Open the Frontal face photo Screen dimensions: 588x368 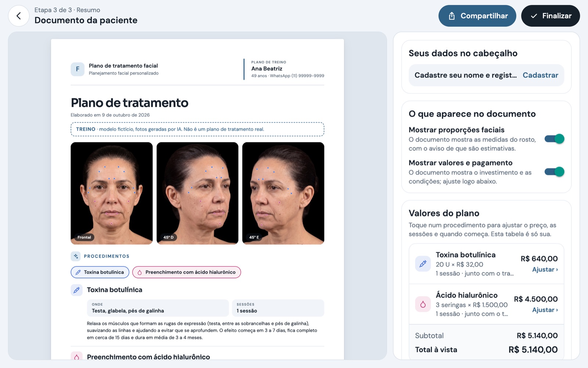click(x=111, y=193)
